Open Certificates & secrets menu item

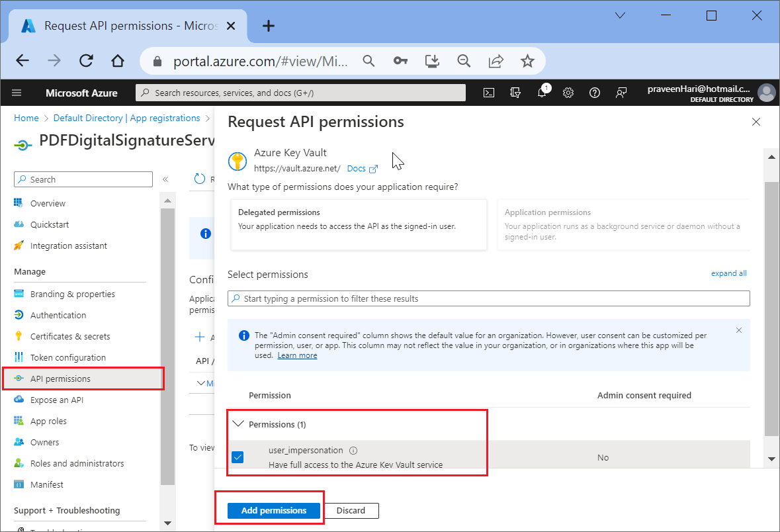pyautogui.click(x=70, y=336)
